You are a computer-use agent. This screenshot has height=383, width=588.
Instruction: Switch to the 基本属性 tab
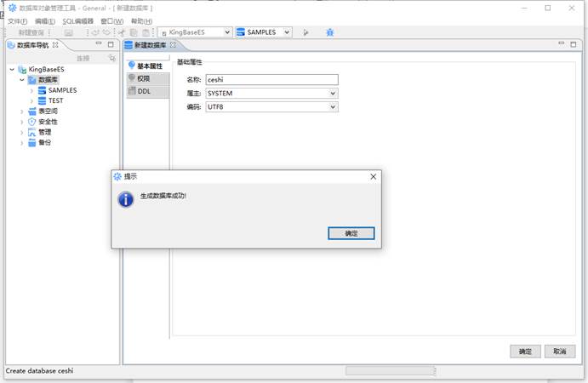(147, 66)
